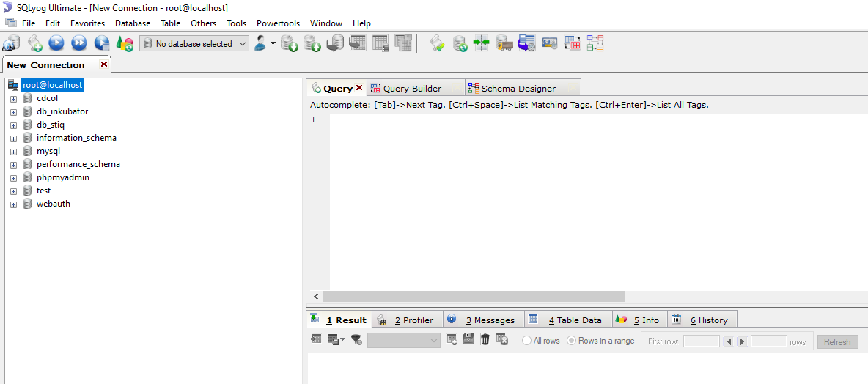This screenshot has height=384, width=868.
Task: Click the insert new row icon in result toolbar
Action: pyautogui.click(x=452, y=340)
